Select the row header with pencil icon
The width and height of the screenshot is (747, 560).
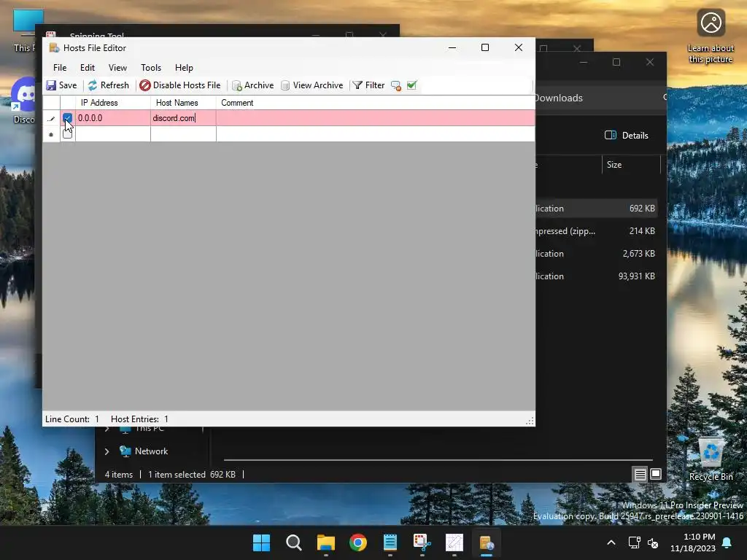(51, 118)
